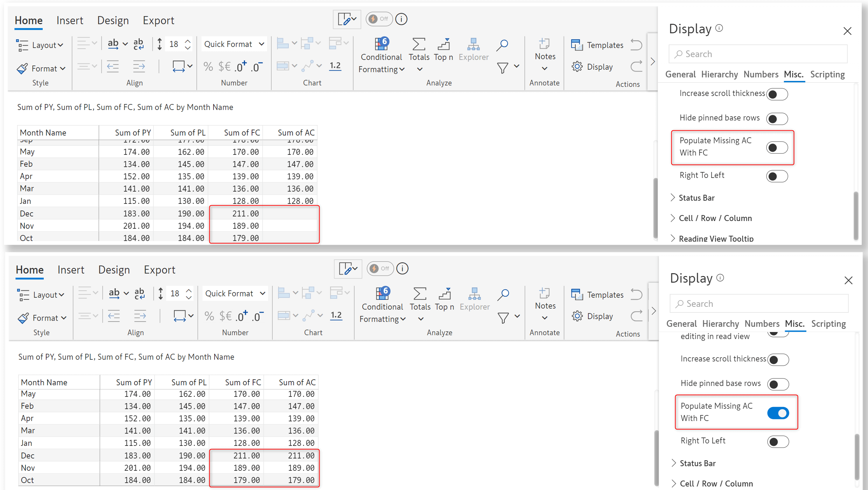Image resolution: width=868 pixels, height=490 pixels.
Task: Toggle Hide pinned base rows in top panel
Action: 777,119
